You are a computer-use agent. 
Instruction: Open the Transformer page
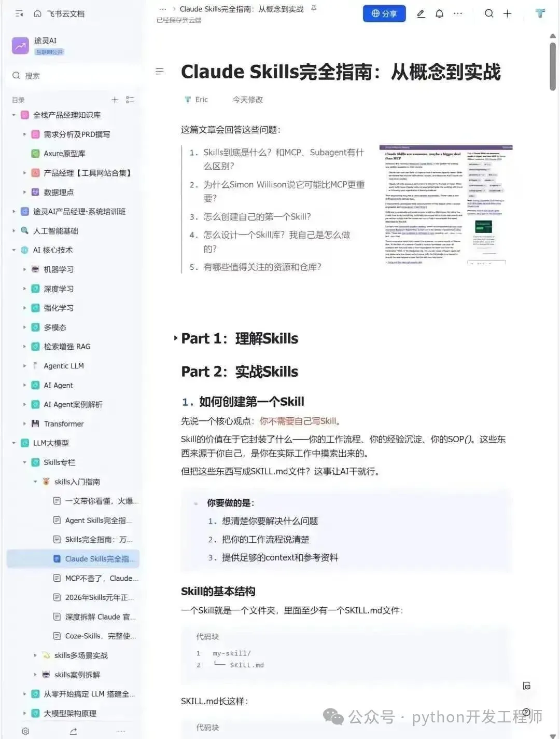63,423
